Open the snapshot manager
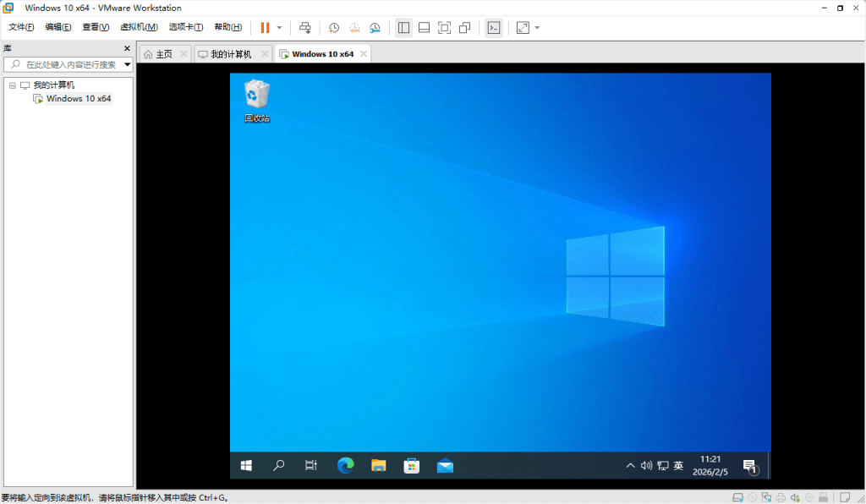The image size is (866, 504). 375,28
